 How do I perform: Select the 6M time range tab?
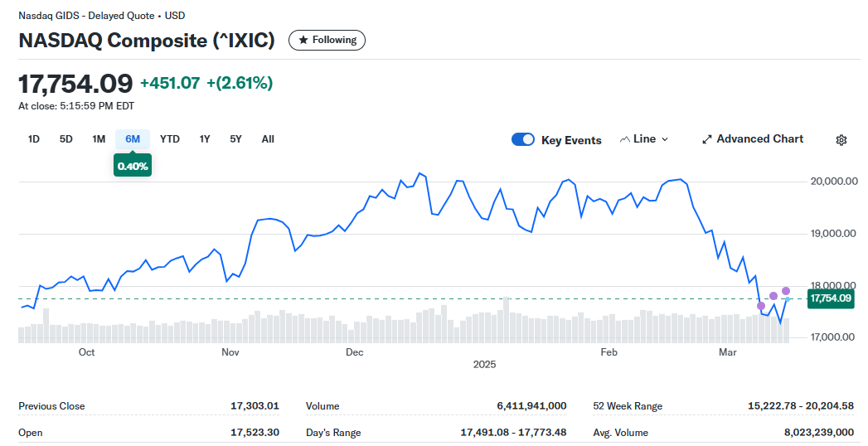click(133, 139)
